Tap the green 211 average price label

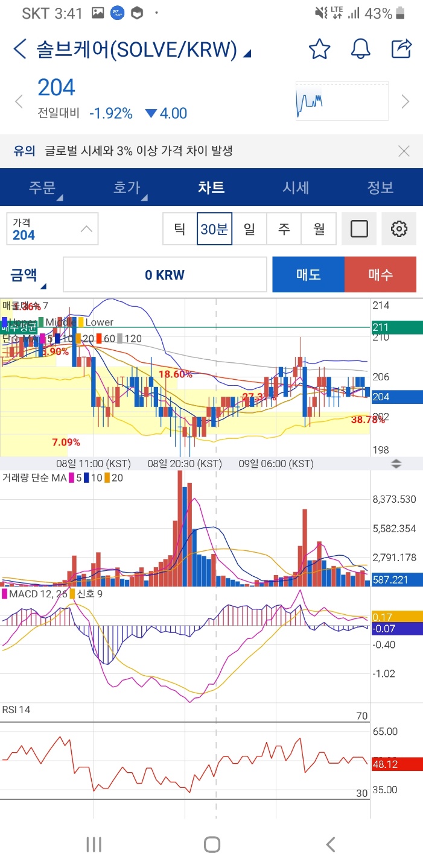(x=396, y=327)
